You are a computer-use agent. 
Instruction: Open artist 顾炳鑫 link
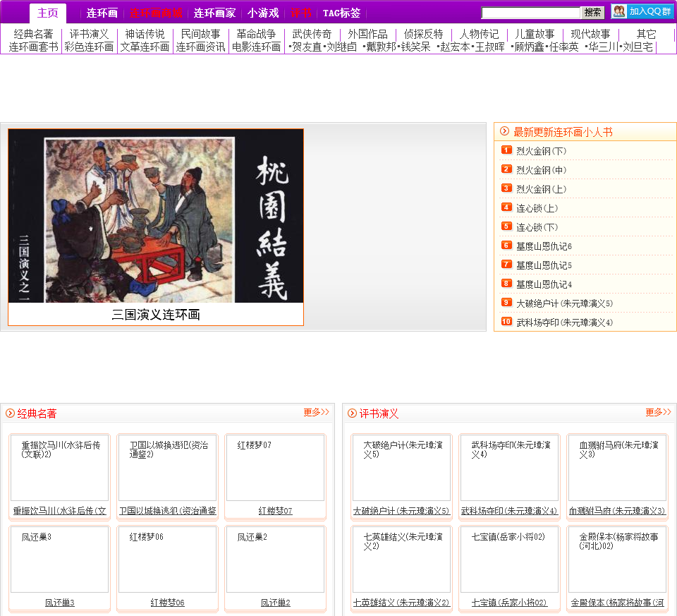tap(530, 47)
